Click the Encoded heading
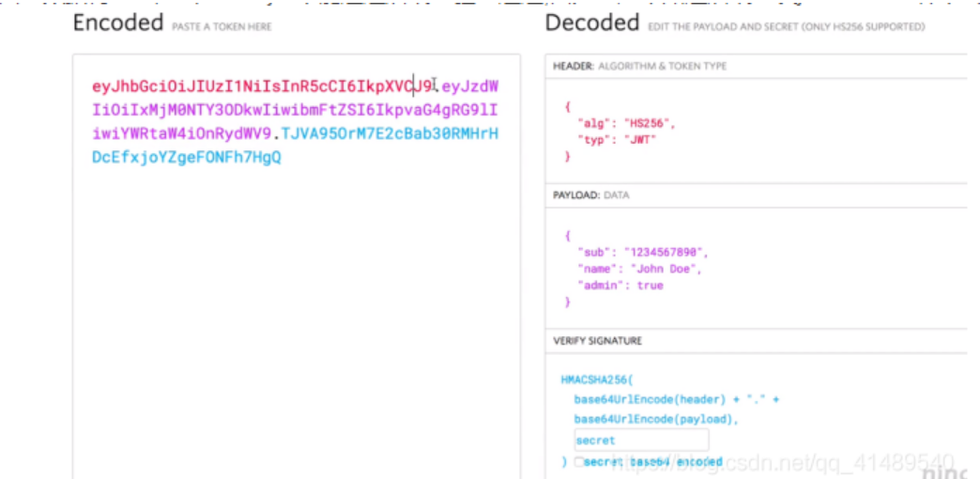 pyautogui.click(x=118, y=23)
